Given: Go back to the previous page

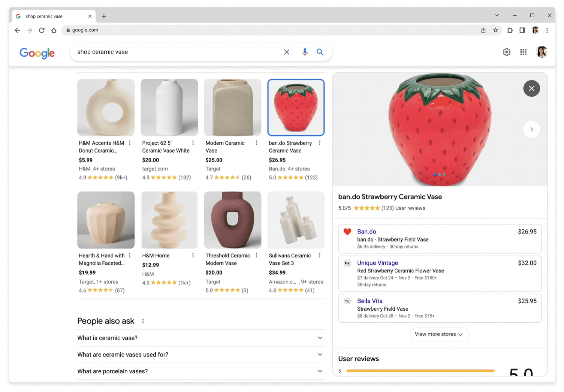Looking at the screenshot, I should [17, 30].
